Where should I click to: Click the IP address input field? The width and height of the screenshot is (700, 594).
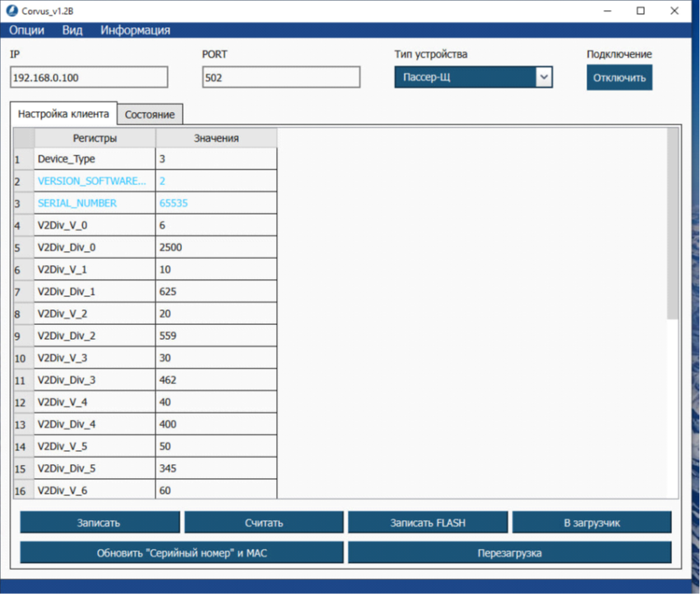(89, 78)
